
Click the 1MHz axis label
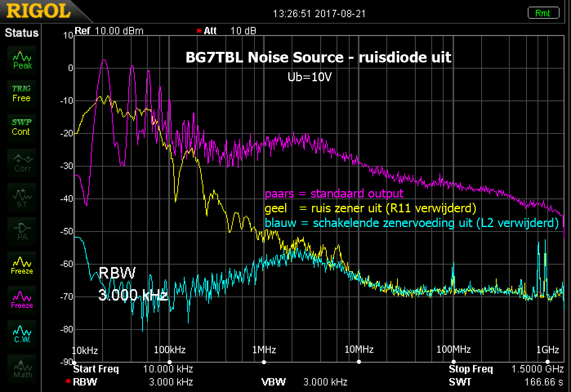(x=264, y=350)
